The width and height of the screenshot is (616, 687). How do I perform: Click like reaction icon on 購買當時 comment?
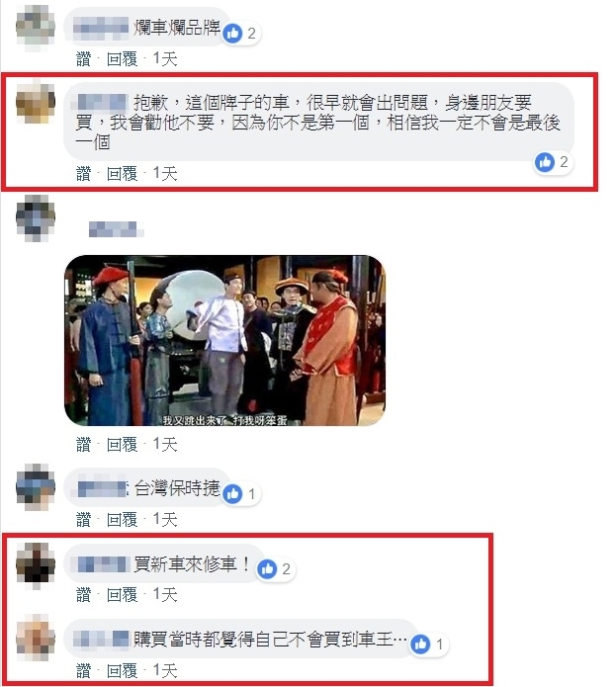(420, 644)
